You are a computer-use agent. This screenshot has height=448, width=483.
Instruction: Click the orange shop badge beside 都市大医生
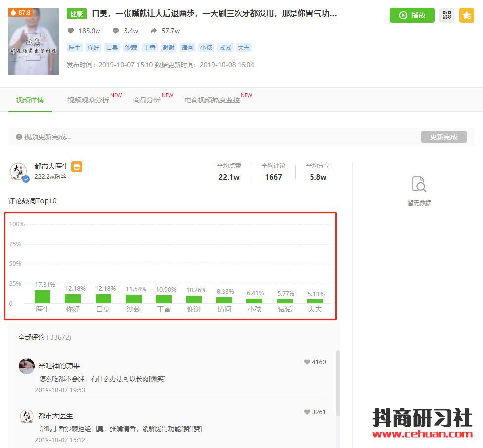[x=77, y=167]
